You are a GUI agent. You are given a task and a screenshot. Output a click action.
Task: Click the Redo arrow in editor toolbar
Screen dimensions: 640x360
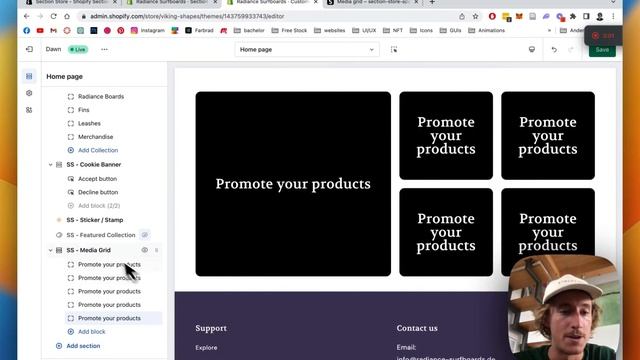coord(571,49)
